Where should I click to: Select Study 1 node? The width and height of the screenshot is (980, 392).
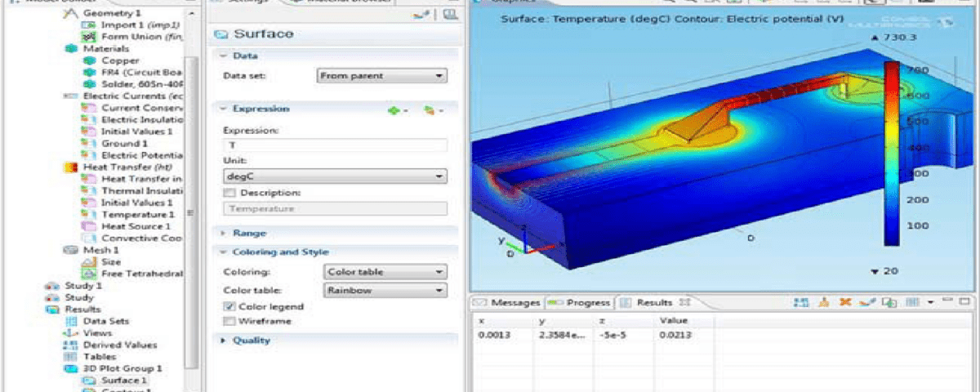(73, 286)
